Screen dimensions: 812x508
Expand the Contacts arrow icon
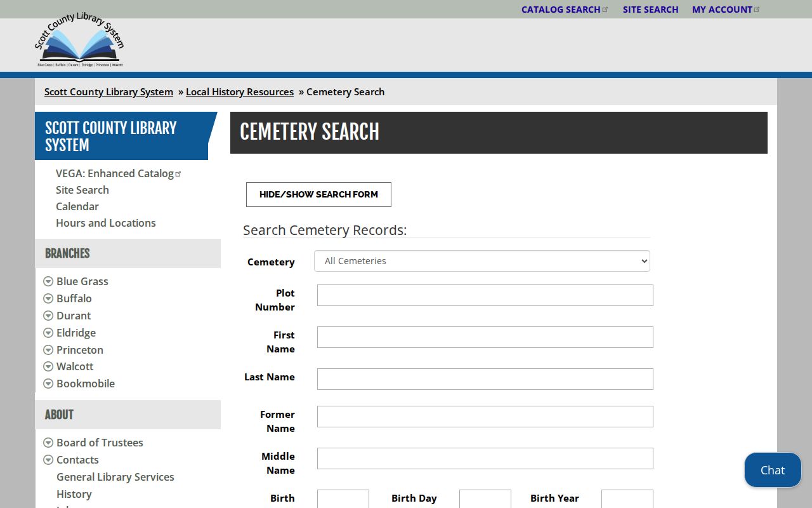point(48,460)
